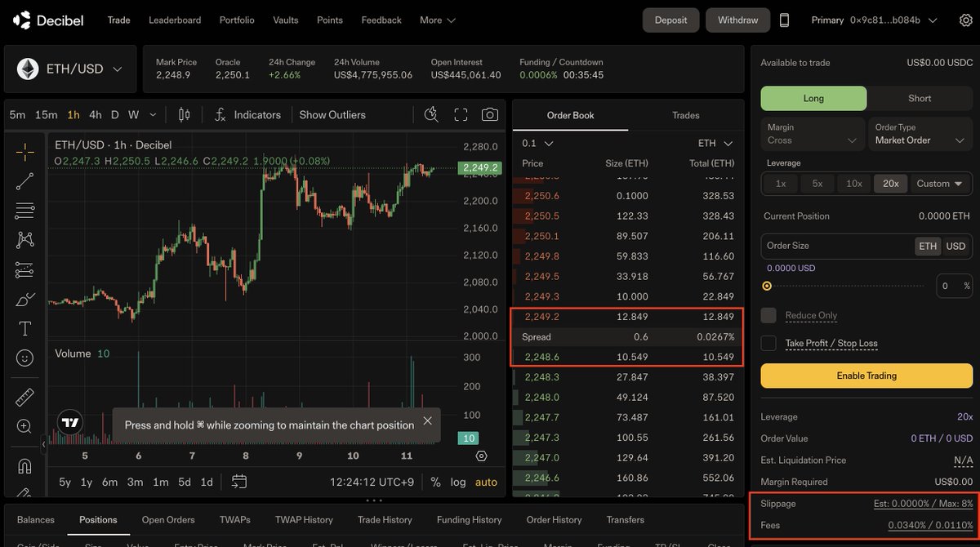The image size is (980, 547).
Task: Click the Enable Trading button
Action: pos(866,376)
